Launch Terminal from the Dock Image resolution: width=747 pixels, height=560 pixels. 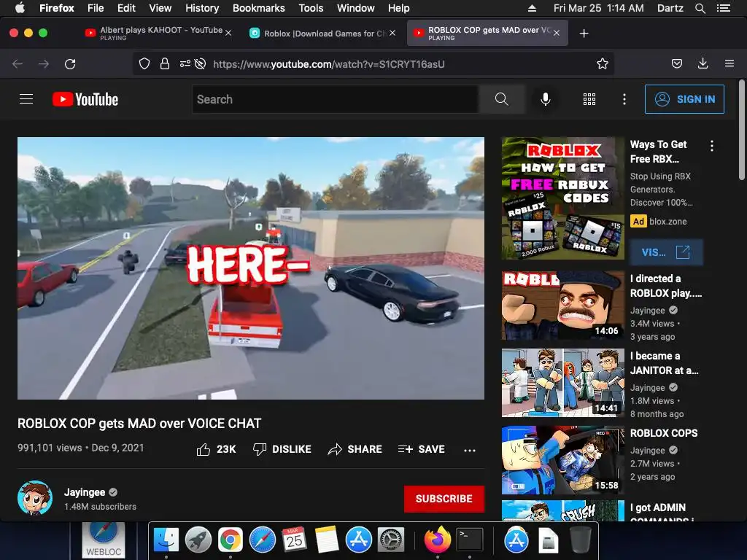pos(470,540)
